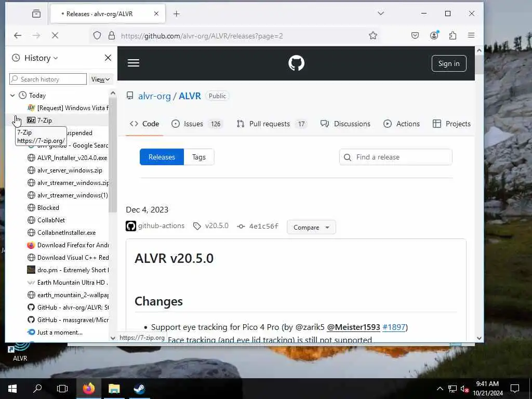This screenshot has height=399, width=532.
Task: Open Firefox View tab list icon
Action: pyautogui.click(x=36, y=14)
